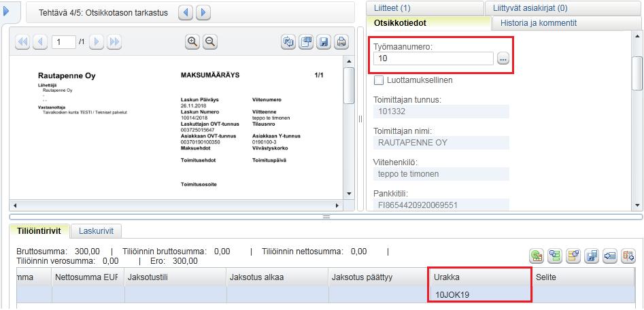The width and height of the screenshot is (644, 310).
Task: Open invoice image in separate window
Action: (x=306, y=42)
